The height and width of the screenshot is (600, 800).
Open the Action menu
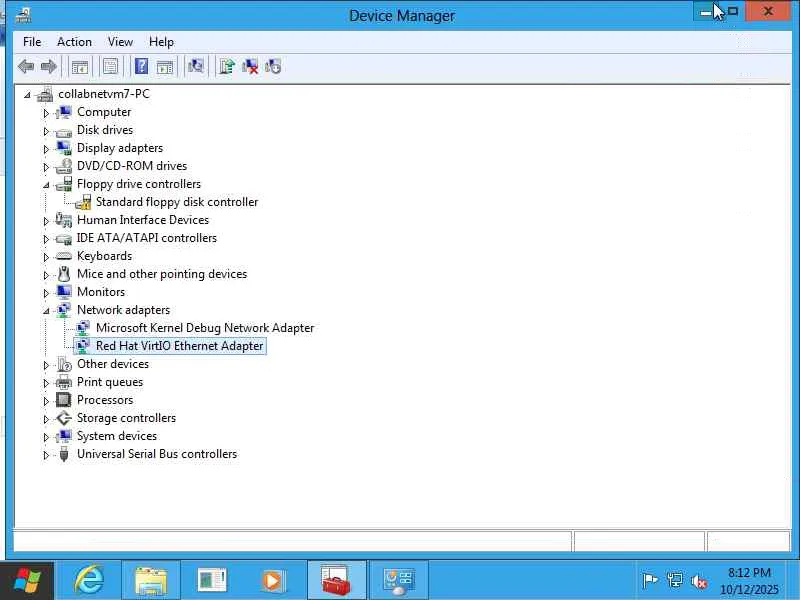pyautogui.click(x=74, y=42)
